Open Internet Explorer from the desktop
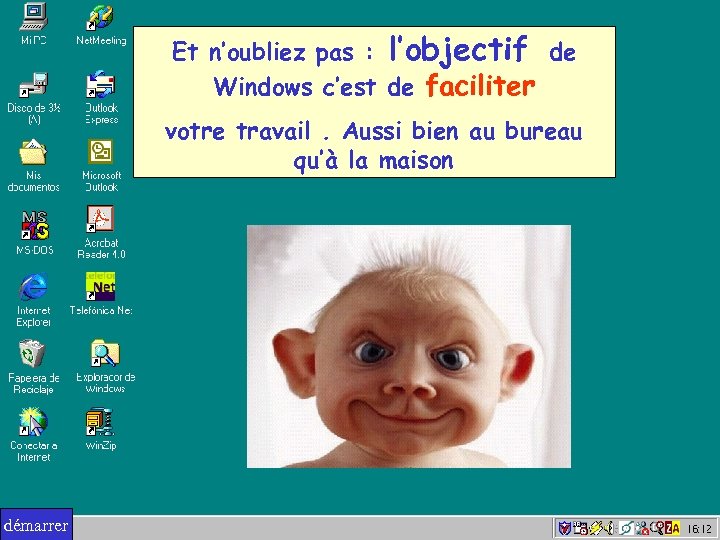 [34, 299]
